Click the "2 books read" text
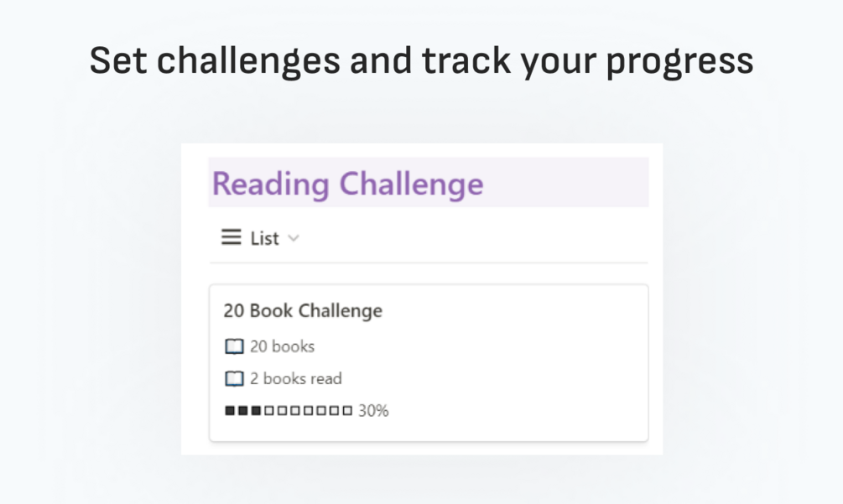This screenshot has width=843, height=504. pyautogui.click(x=295, y=379)
